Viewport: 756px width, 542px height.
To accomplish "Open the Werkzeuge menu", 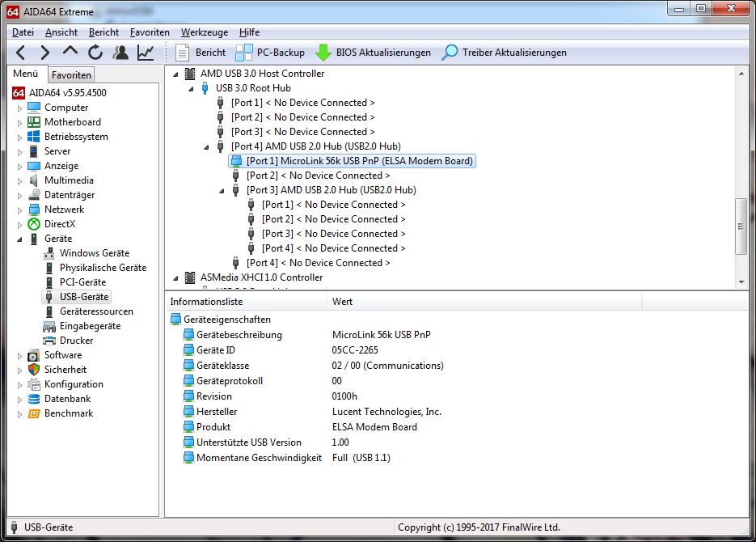I will [x=205, y=32].
